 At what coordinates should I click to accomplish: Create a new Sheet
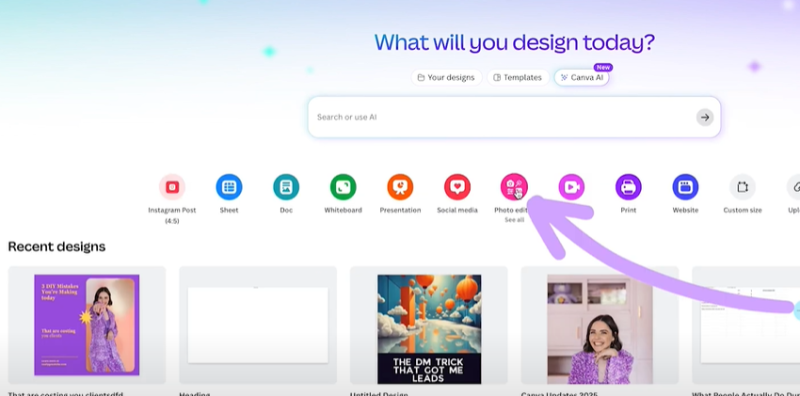pos(229,187)
